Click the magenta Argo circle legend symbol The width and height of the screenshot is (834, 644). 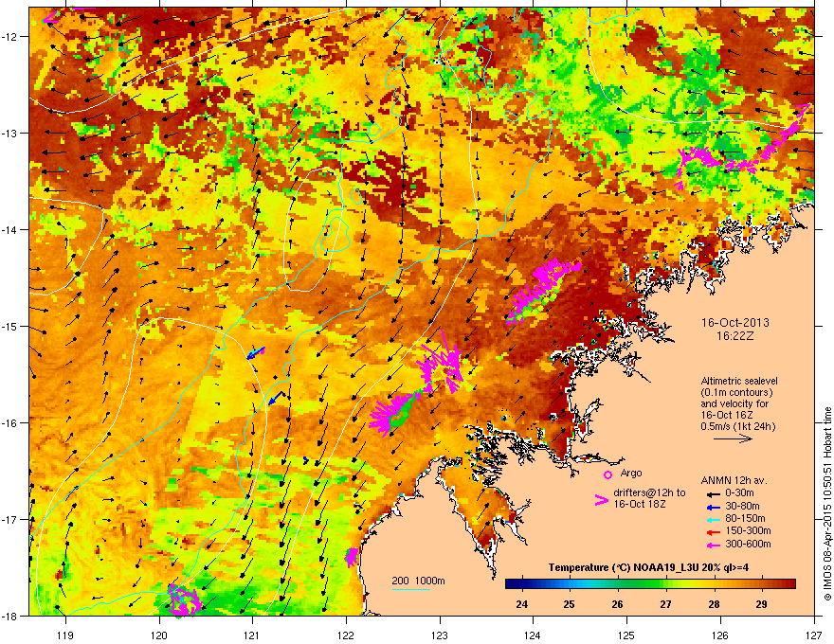coord(607,474)
